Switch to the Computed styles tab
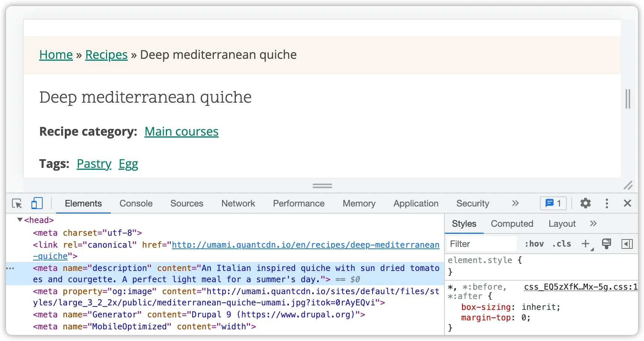 click(x=512, y=224)
